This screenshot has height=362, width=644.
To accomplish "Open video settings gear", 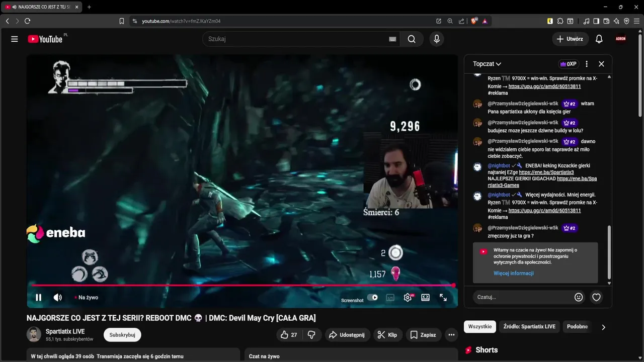I will coord(408,297).
